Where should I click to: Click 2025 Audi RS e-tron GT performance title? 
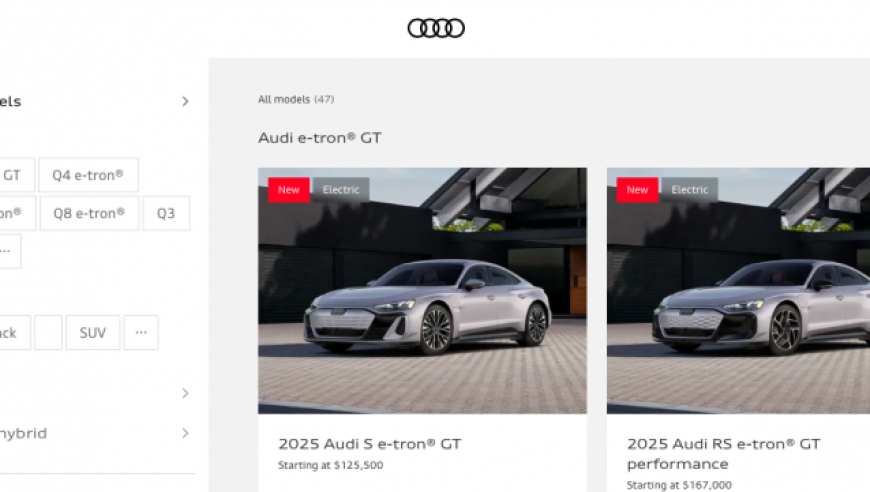pyautogui.click(x=724, y=454)
